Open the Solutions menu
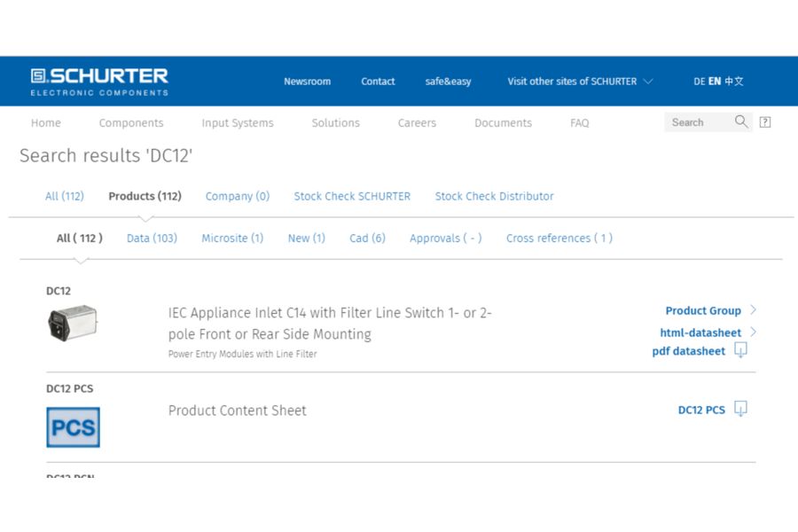Viewport: 798px width, 532px height. [x=335, y=122]
